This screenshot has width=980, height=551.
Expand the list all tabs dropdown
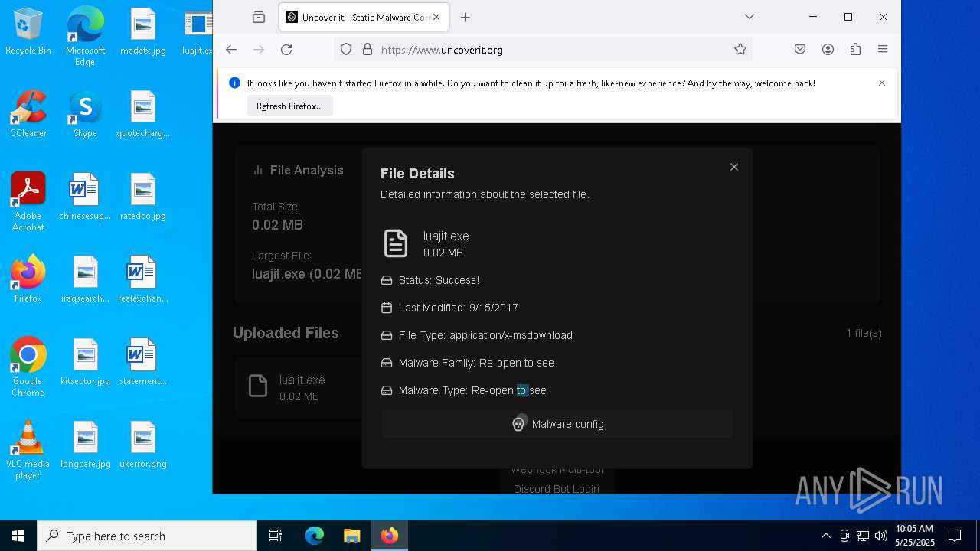[750, 17]
